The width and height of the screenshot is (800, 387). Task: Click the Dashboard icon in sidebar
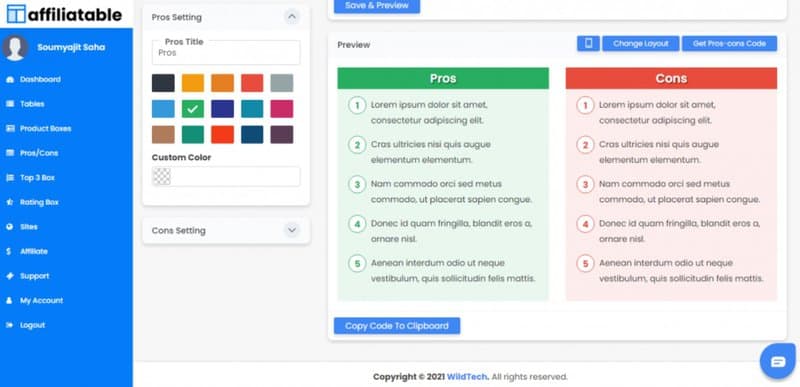(x=9, y=80)
